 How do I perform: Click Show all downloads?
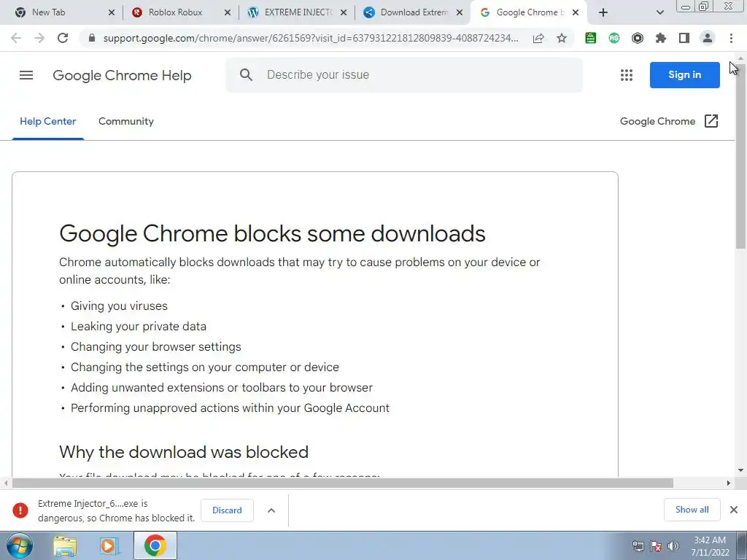tap(692, 510)
